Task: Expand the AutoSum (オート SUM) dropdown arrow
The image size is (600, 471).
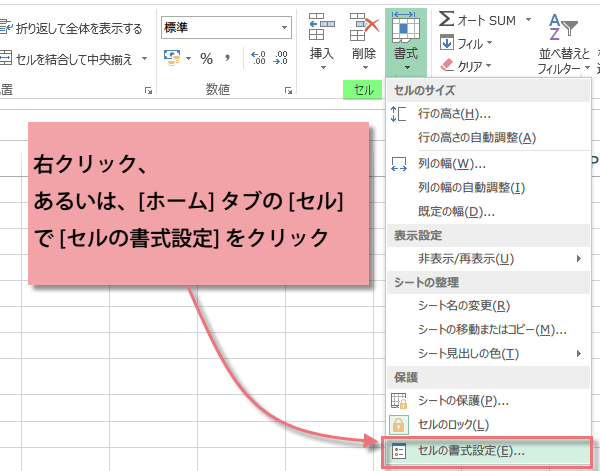Action: (529, 20)
